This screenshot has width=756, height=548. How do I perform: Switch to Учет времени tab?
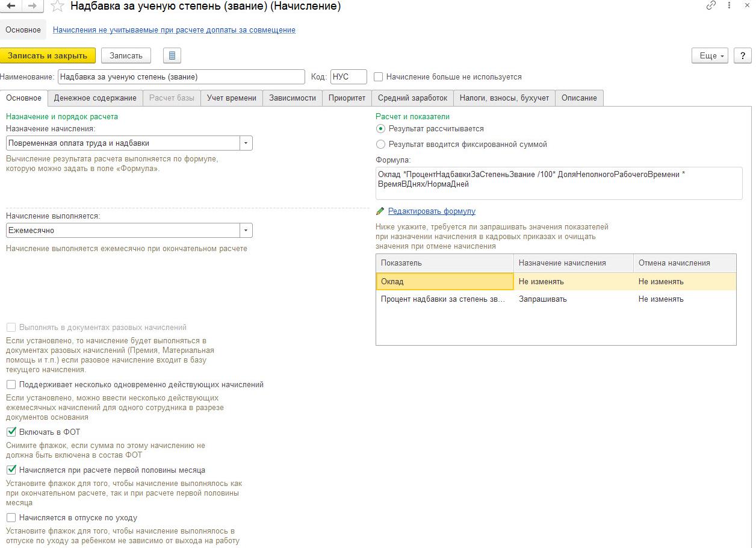click(x=232, y=98)
